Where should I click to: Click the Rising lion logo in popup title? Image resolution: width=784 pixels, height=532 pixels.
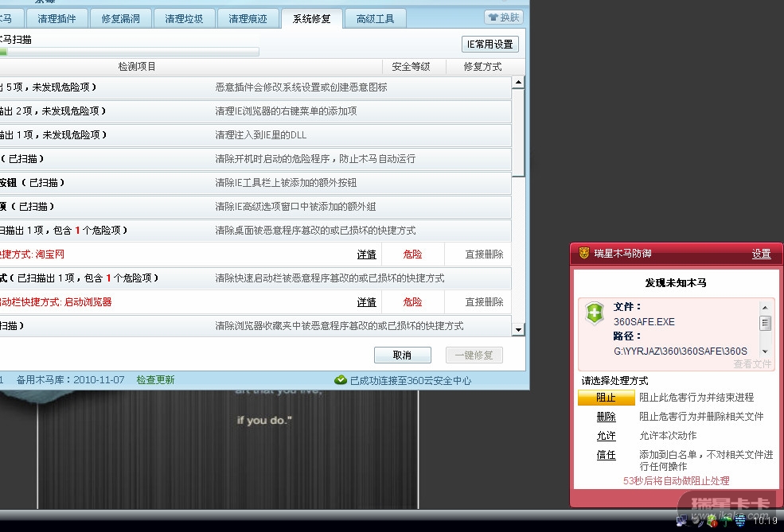[x=583, y=253]
